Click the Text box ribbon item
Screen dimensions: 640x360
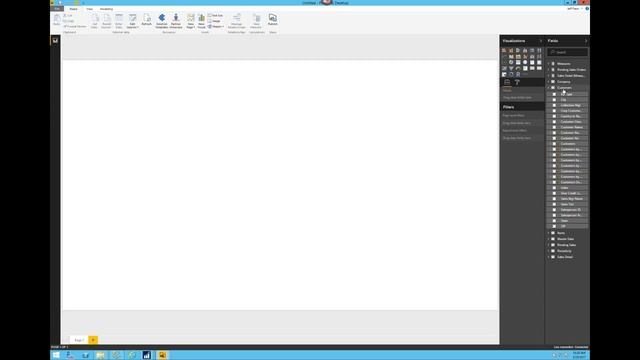coord(216,15)
